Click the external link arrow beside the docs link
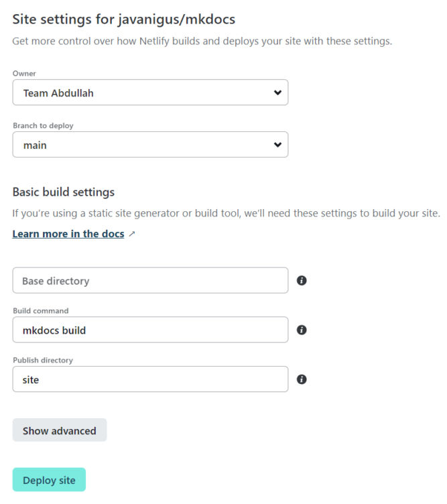This screenshot has width=447, height=504. tap(132, 234)
